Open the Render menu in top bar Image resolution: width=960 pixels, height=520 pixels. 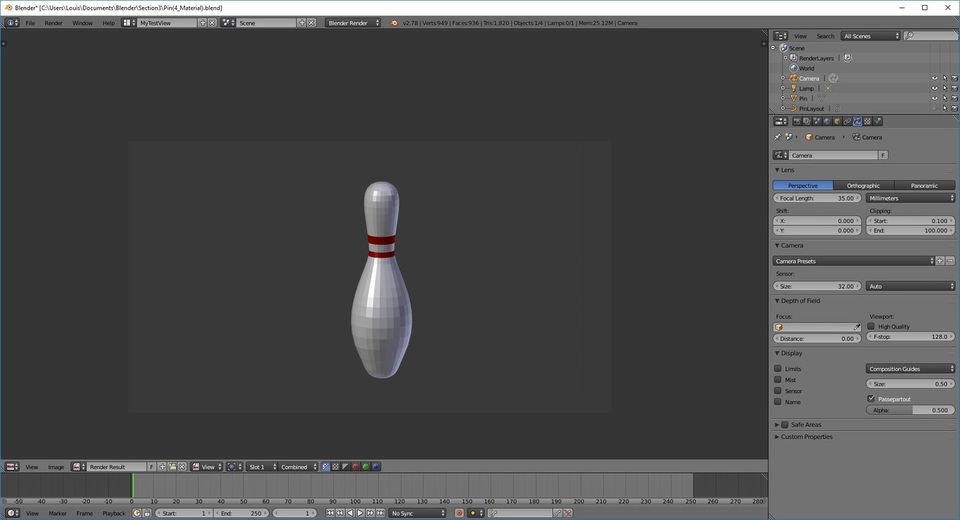(53, 22)
